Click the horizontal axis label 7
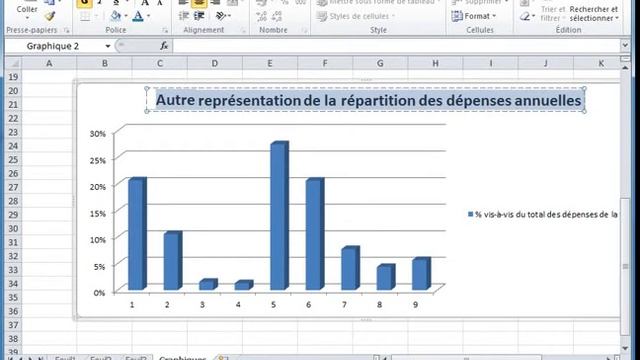The image size is (640, 360). pos(344,304)
